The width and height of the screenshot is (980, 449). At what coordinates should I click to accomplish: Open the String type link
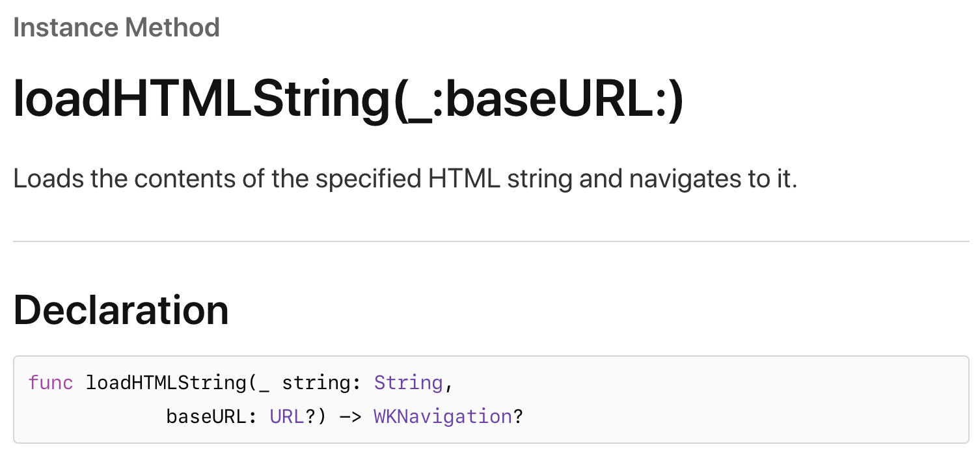408,383
